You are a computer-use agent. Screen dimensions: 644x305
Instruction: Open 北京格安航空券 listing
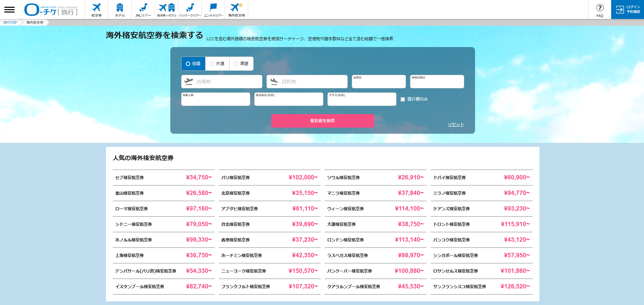click(x=270, y=193)
